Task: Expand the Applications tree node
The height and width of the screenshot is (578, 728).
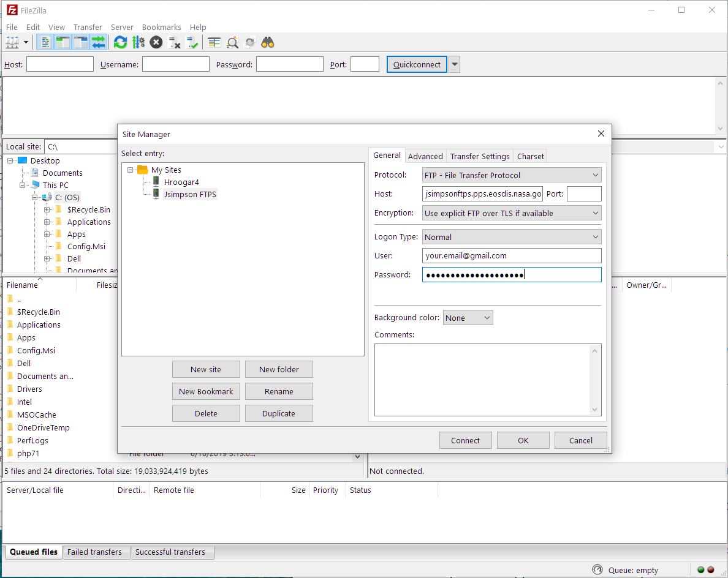Action: (47, 222)
